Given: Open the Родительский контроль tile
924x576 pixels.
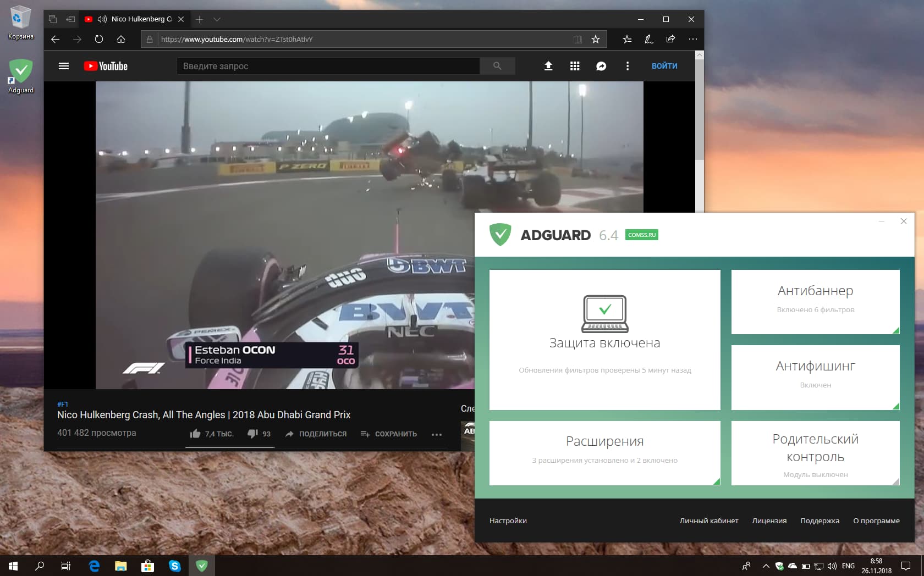Looking at the screenshot, I should 816,453.
